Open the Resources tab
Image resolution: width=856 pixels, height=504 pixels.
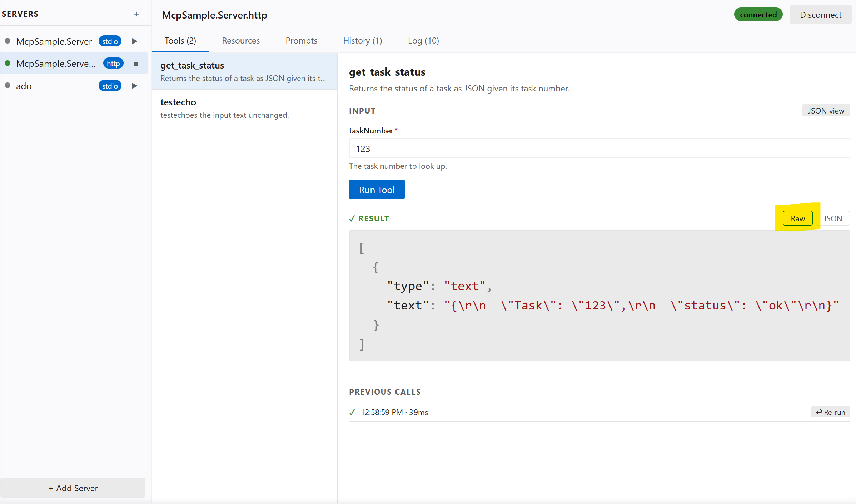(x=241, y=41)
